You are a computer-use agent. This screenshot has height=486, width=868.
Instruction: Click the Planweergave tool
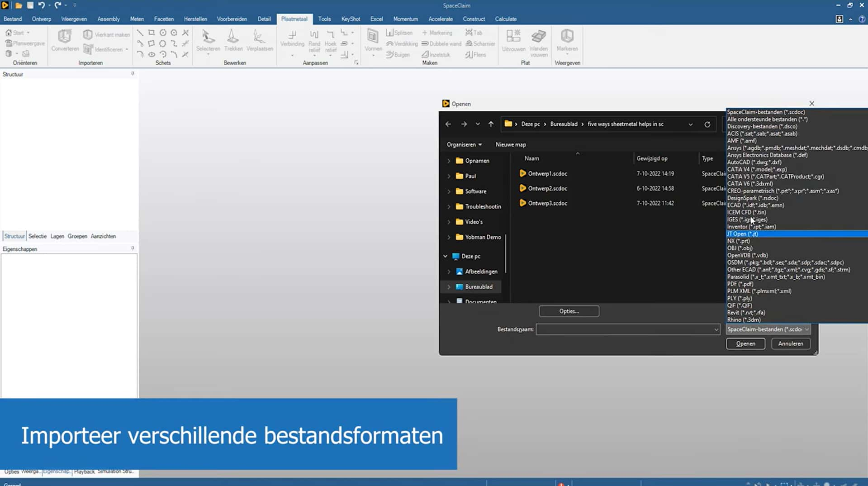tap(25, 43)
